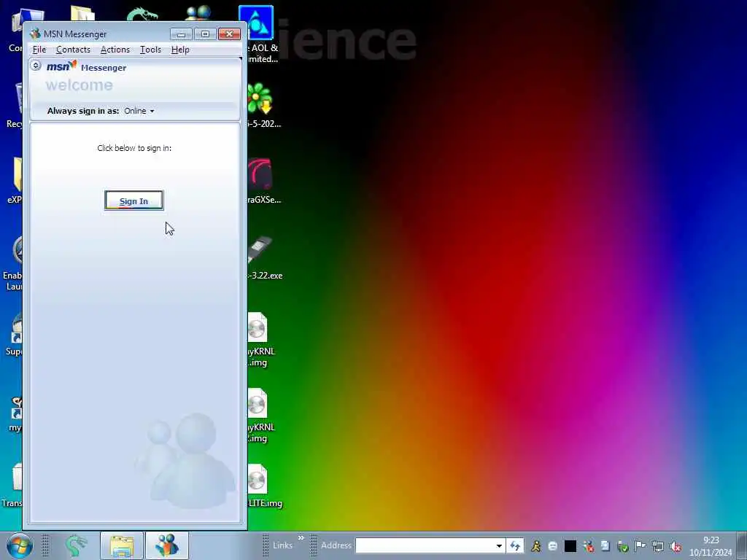The width and height of the screenshot is (747, 560).
Task: Open the Help menu
Action: [x=180, y=50]
